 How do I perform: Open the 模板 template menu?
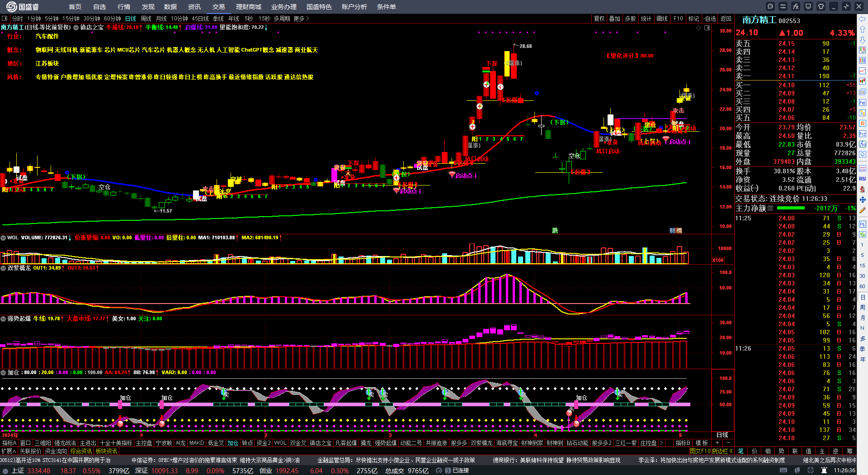tap(702, 443)
